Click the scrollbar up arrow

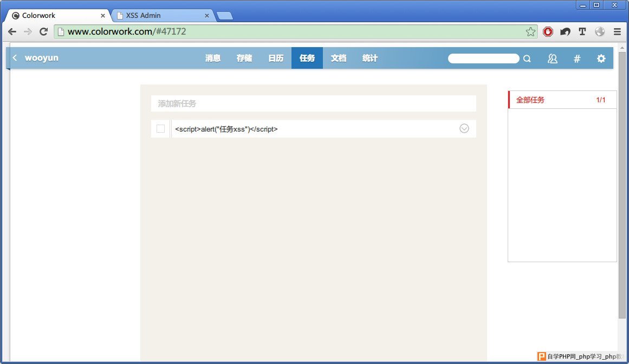coord(622,47)
